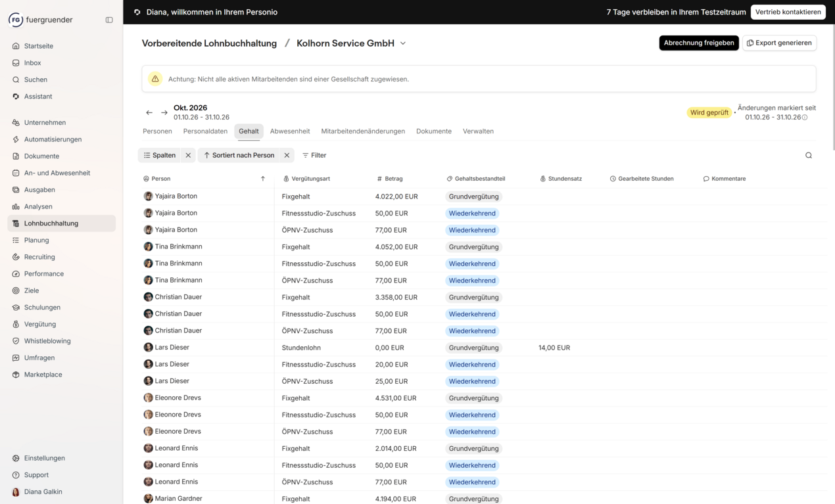Switch to the Abwesenheit tab
Image resolution: width=835 pixels, height=504 pixels.
pos(290,131)
